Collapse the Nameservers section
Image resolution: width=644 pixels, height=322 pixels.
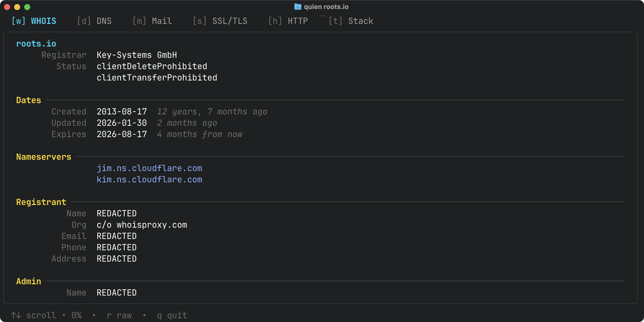[44, 157]
